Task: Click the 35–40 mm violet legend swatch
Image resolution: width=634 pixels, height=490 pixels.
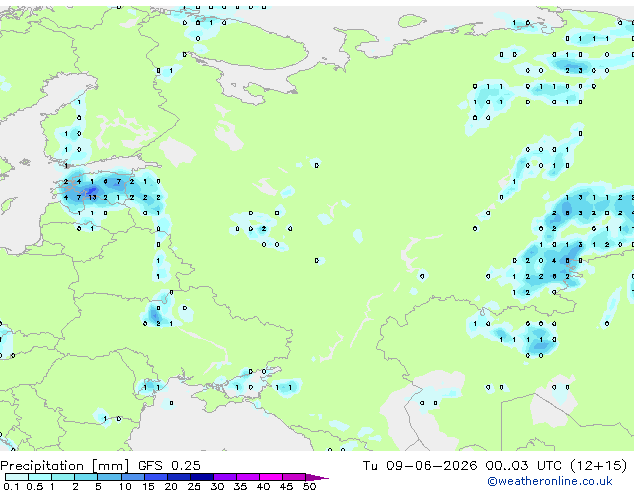Action: point(247,477)
